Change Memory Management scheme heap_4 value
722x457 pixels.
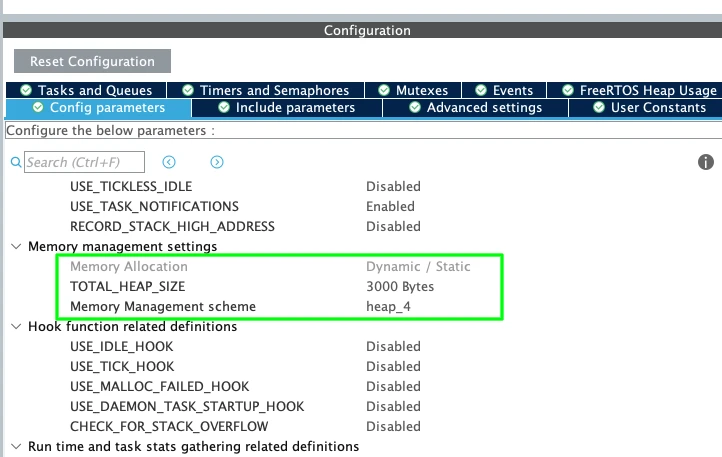coord(388,306)
